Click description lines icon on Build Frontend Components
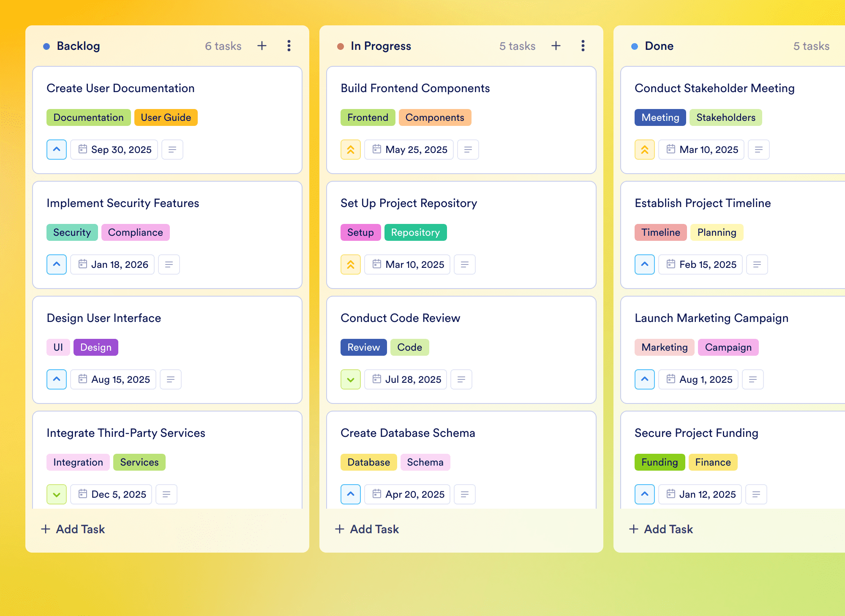The height and width of the screenshot is (616, 845). pos(468,150)
